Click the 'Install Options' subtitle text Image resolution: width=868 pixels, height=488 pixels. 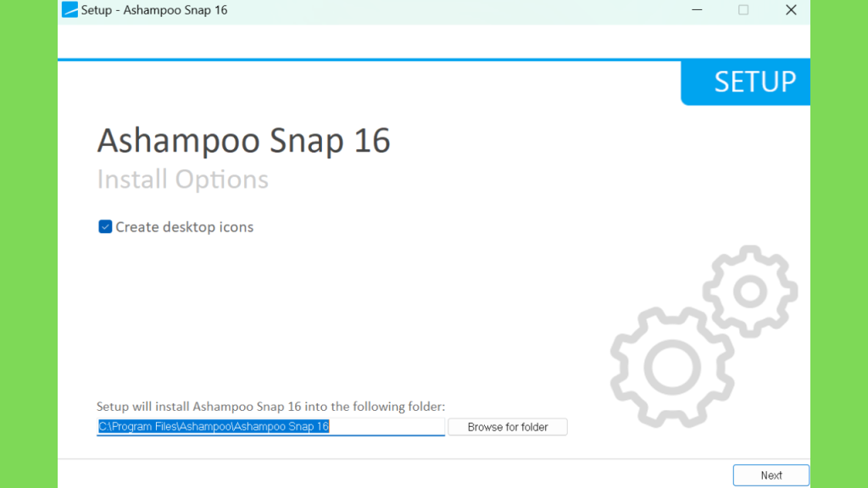(x=183, y=180)
